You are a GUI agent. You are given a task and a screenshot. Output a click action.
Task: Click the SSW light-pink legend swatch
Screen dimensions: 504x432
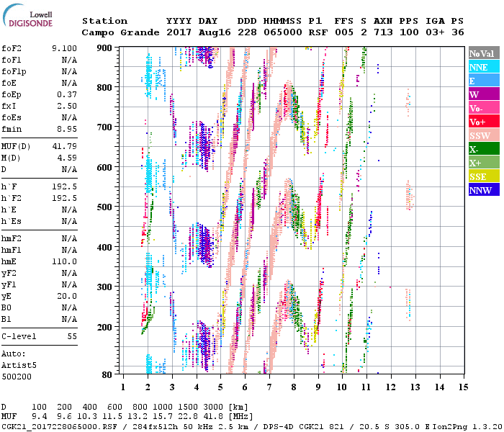tap(482, 135)
